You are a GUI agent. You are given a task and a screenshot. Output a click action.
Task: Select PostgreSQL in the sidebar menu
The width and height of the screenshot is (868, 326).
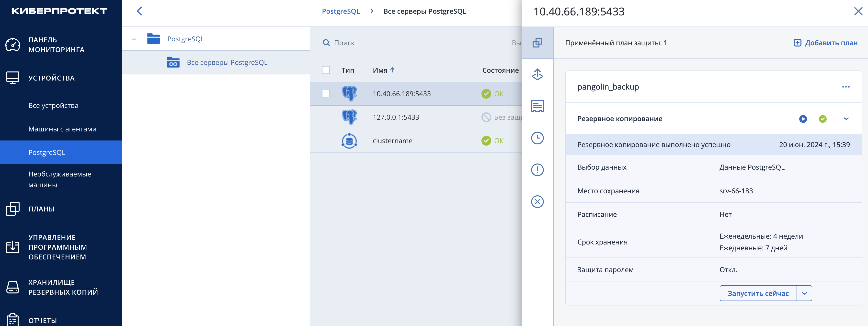(x=61, y=152)
